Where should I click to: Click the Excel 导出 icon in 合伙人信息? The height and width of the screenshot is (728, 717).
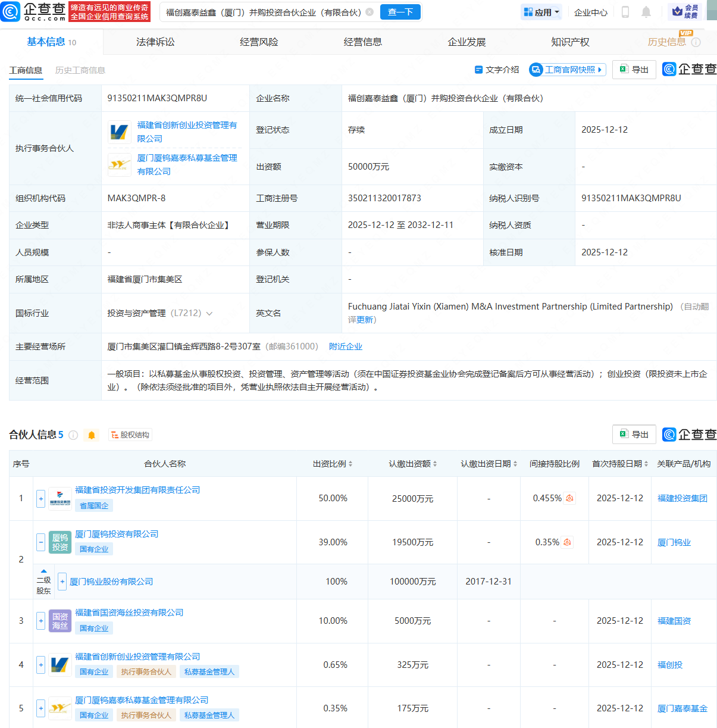[634, 435]
